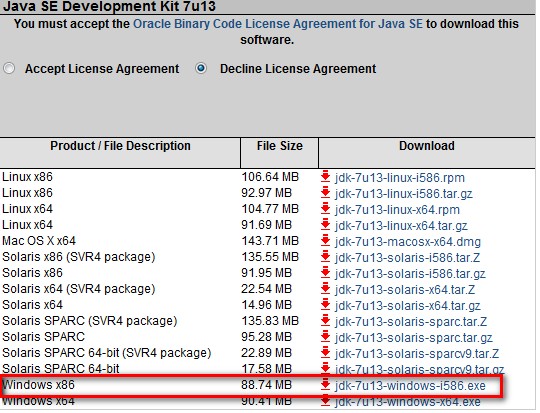The height and width of the screenshot is (413, 540).
Task: Click the 143.71 MB file size cell
Action: (x=270, y=240)
